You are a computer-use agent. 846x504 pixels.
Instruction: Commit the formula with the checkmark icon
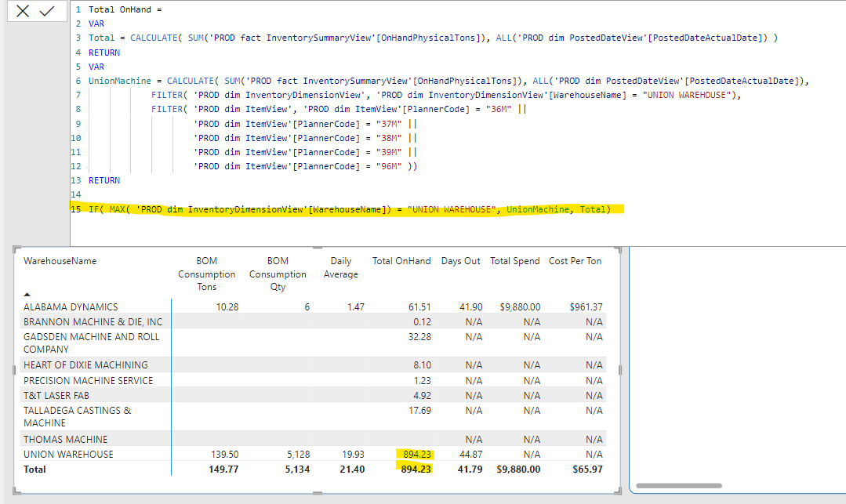[47, 11]
